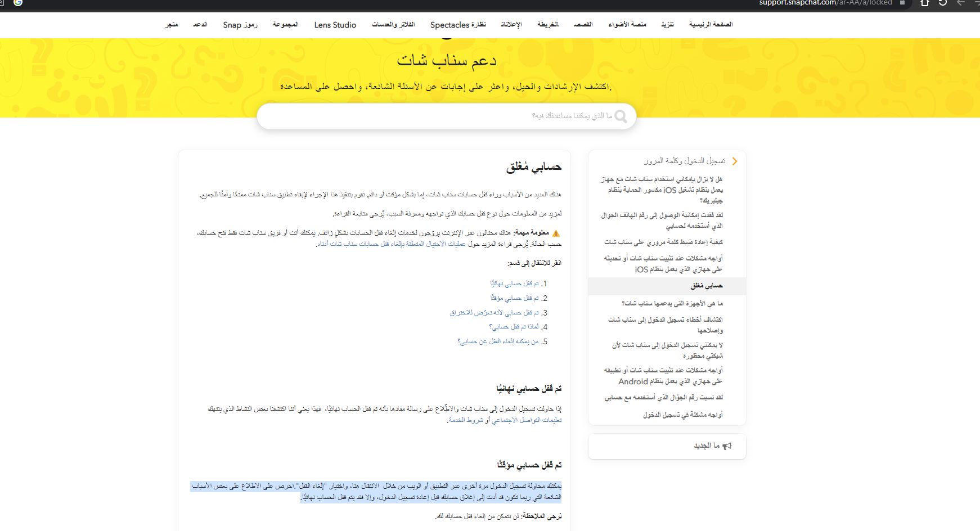This screenshot has height=531, width=980.
Task: Open القصص in top navigation
Action: click(583, 25)
